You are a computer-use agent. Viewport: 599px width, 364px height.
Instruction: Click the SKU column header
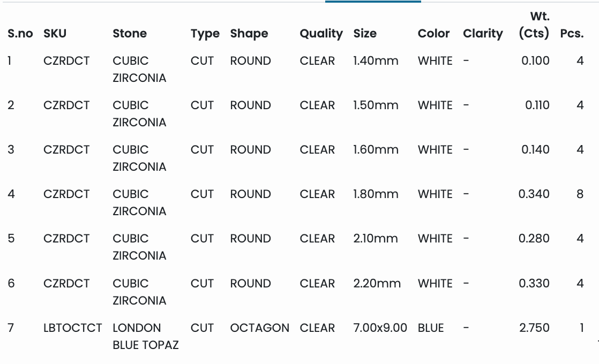point(55,34)
